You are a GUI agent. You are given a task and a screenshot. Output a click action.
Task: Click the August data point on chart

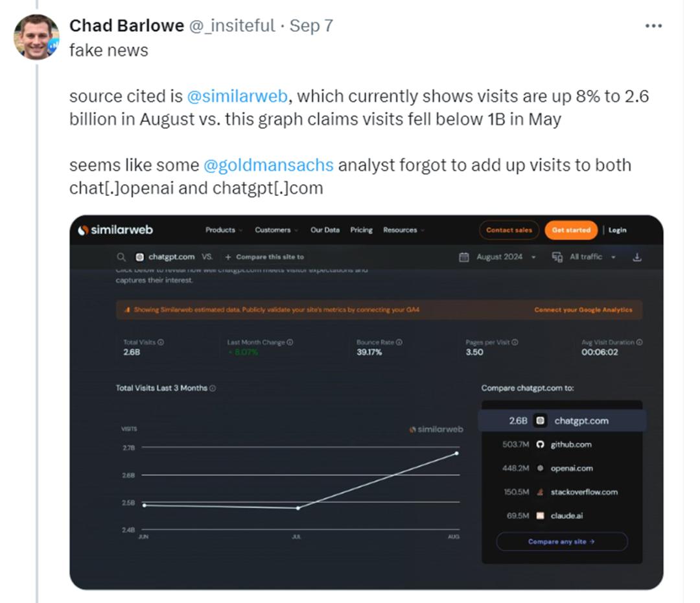tap(457, 453)
